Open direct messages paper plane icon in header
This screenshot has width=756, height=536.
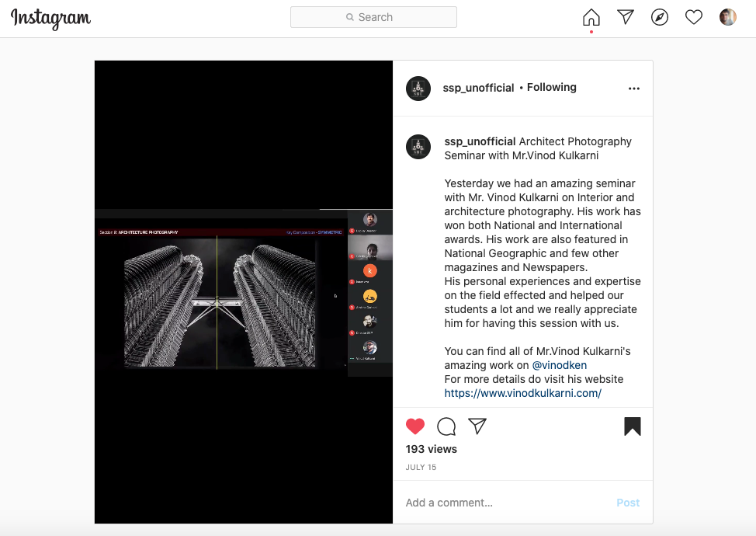tap(626, 17)
